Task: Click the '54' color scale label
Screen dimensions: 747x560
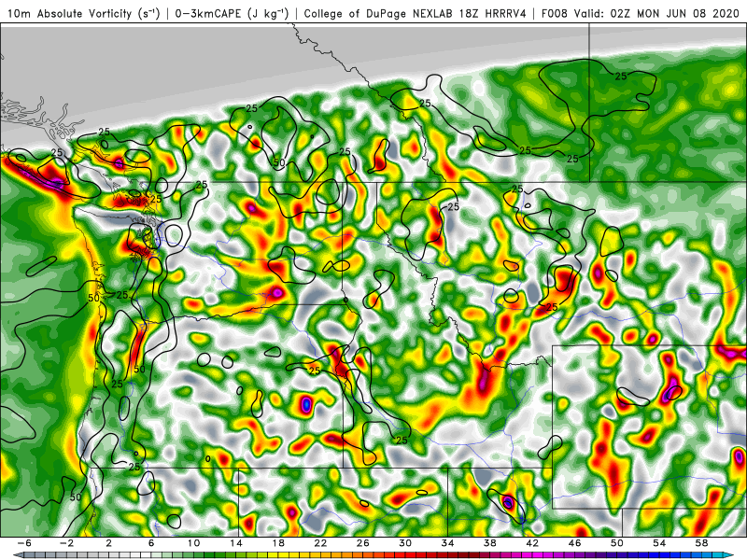Action: pyautogui.click(x=659, y=543)
